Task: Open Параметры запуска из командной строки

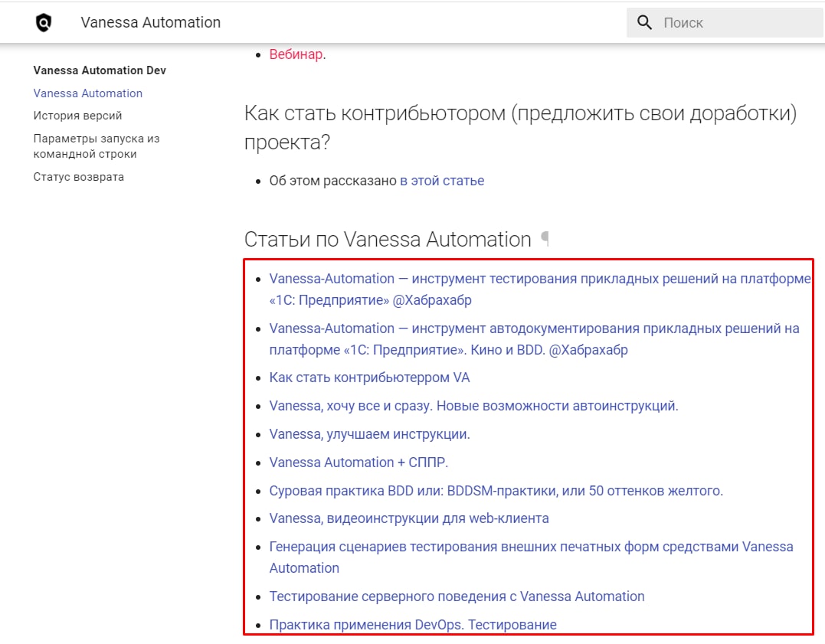Action: 97,146
